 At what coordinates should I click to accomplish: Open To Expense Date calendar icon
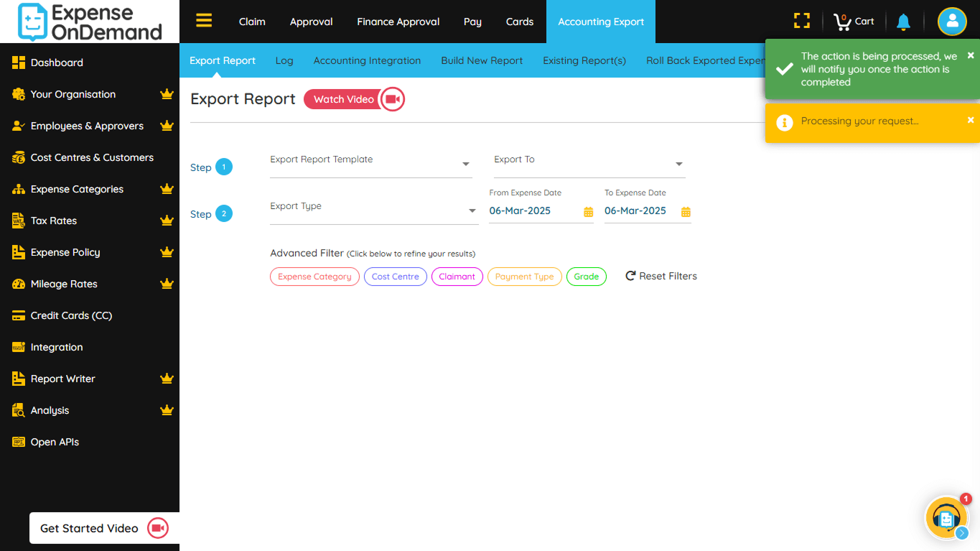(x=686, y=212)
